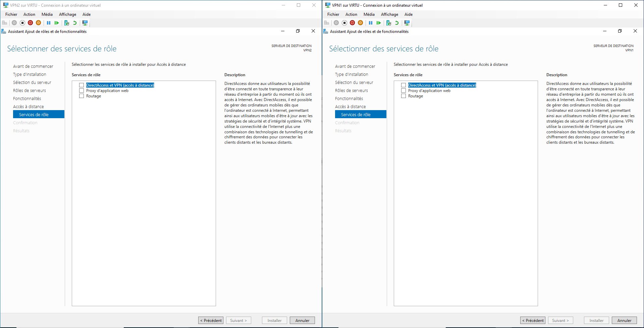The width and height of the screenshot is (644, 328).
Task: Pause the VPN2 virtual machine
Action: tap(49, 23)
